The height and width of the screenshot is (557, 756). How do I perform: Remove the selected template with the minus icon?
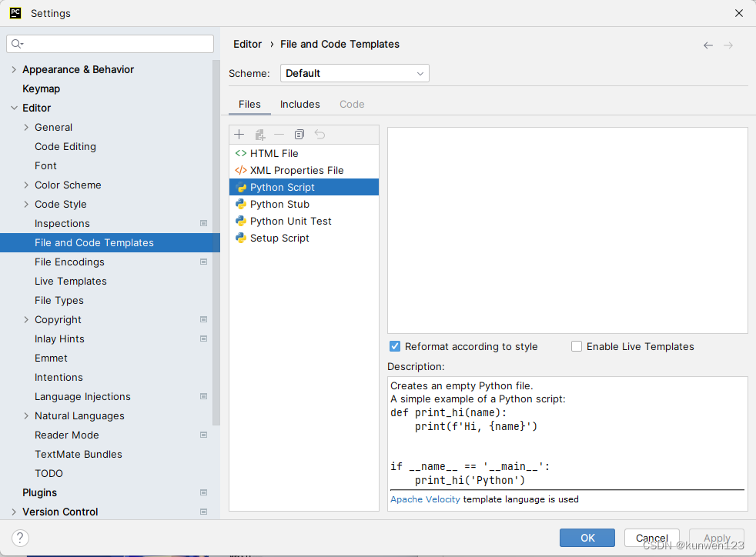(x=279, y=134)
